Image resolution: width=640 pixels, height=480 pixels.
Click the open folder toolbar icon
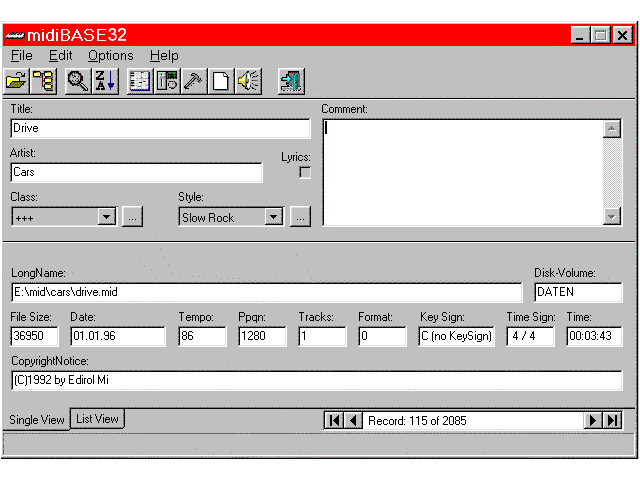coord(17,82)
